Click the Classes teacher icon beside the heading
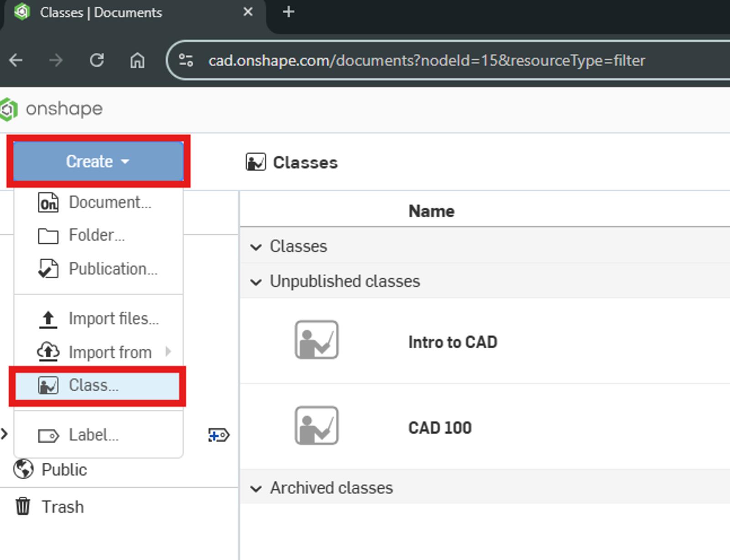Viewport: 730px width, 560px height. (x=256, y=162)
